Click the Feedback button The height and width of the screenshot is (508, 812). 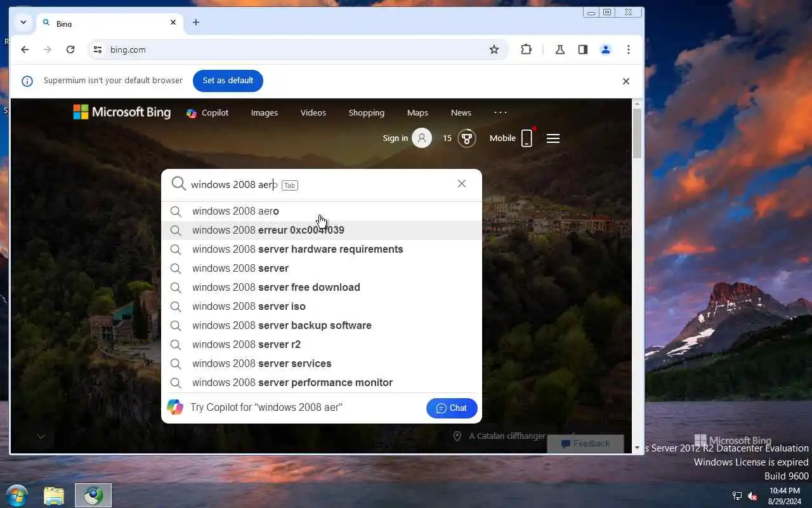point(585,444)
